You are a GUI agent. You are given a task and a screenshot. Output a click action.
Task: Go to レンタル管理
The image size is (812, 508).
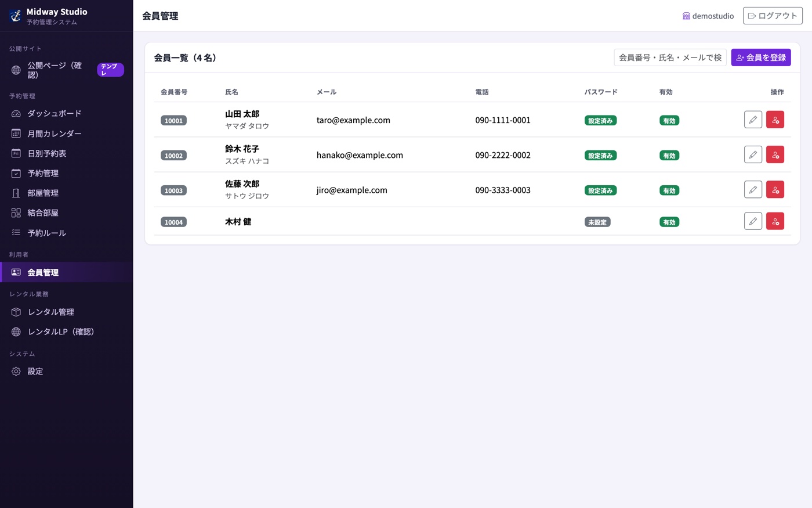[67, 312]
